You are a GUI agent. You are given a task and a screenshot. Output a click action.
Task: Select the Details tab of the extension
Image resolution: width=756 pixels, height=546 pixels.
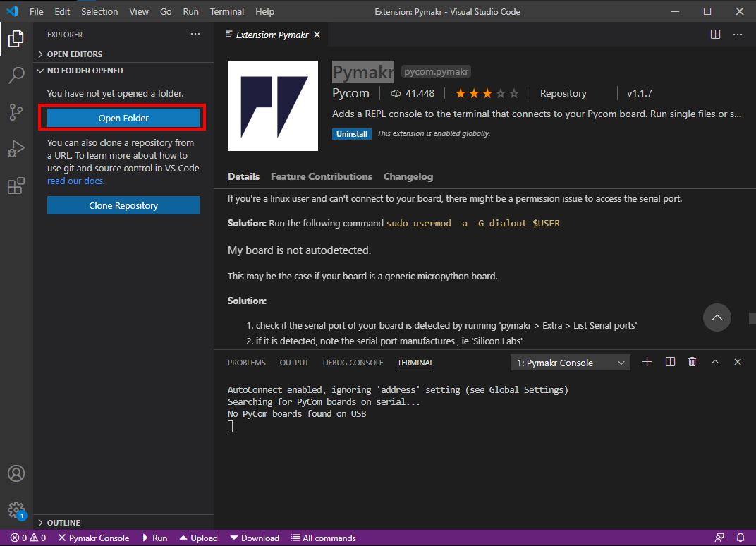coord(243,176)
